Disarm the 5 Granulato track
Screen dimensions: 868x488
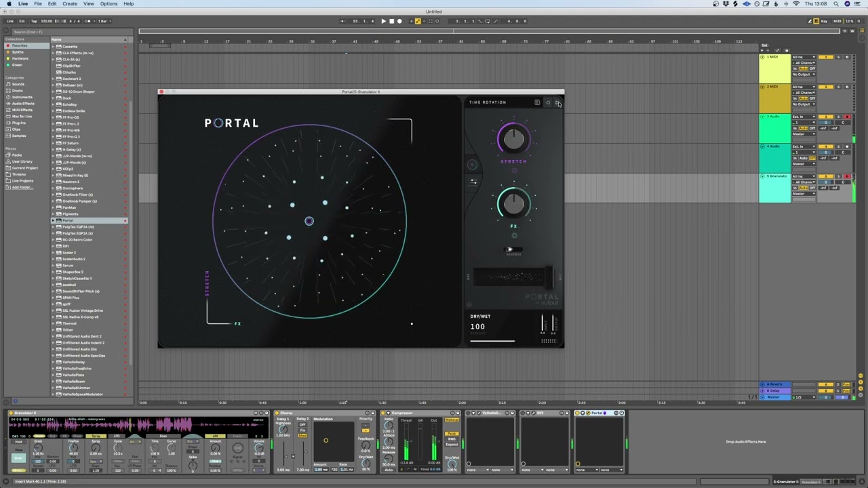click(847, 176)
